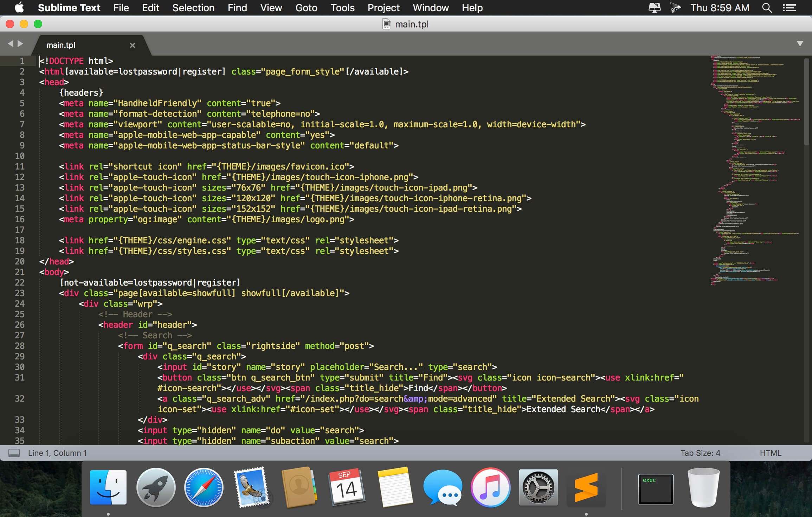Click the main.tpl tab label
812x517 pixels.
coord(61,44)
